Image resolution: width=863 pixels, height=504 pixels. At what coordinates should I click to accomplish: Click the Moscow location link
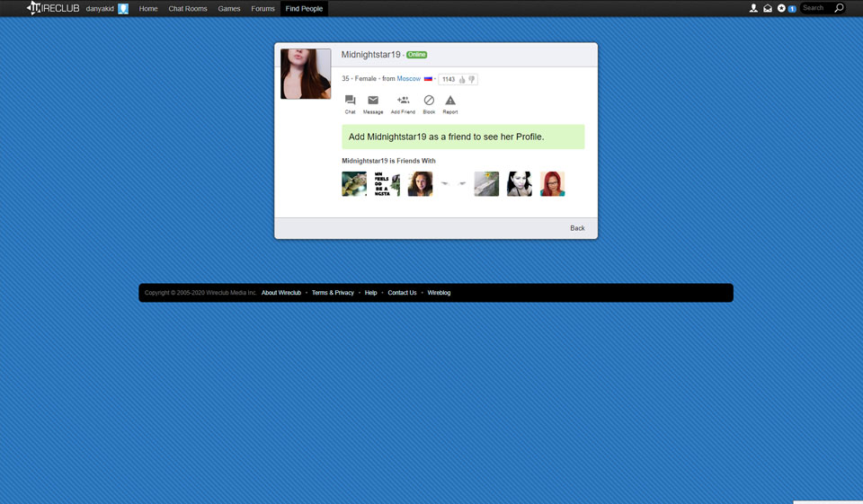[408, 79]
